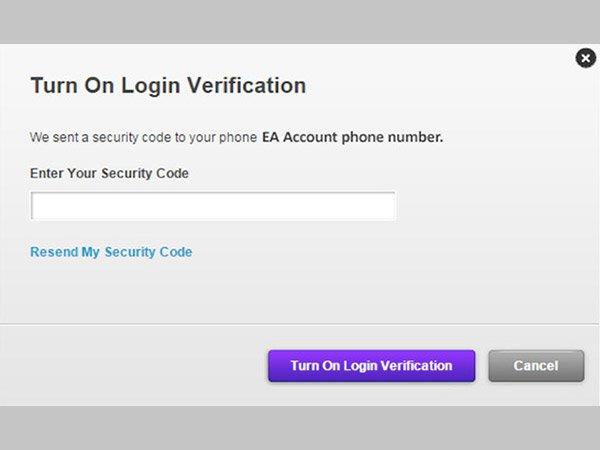Viewport: 600px width, 450px height.
Task: Click the Resend My Security Code link
Action: [111, 252]
